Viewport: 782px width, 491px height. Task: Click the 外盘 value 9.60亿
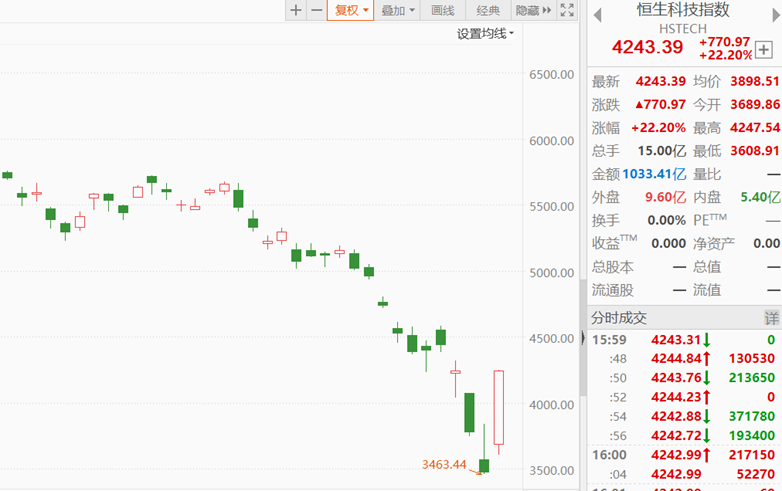pyautogui.click(x=665, y=197)
